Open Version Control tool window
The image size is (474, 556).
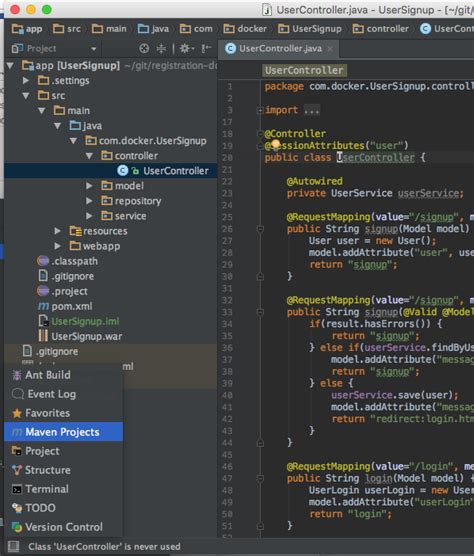63,527
